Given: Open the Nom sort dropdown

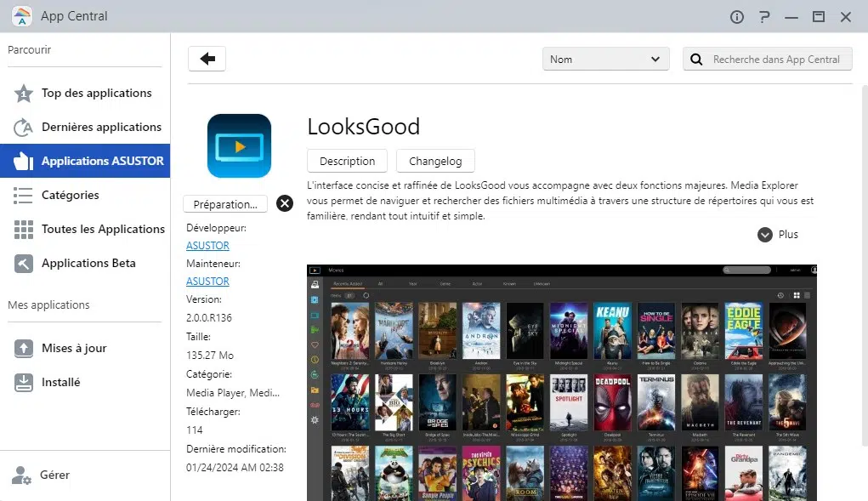Looking at the screenshot, I should pyautogui.click(x=605, y=60).
